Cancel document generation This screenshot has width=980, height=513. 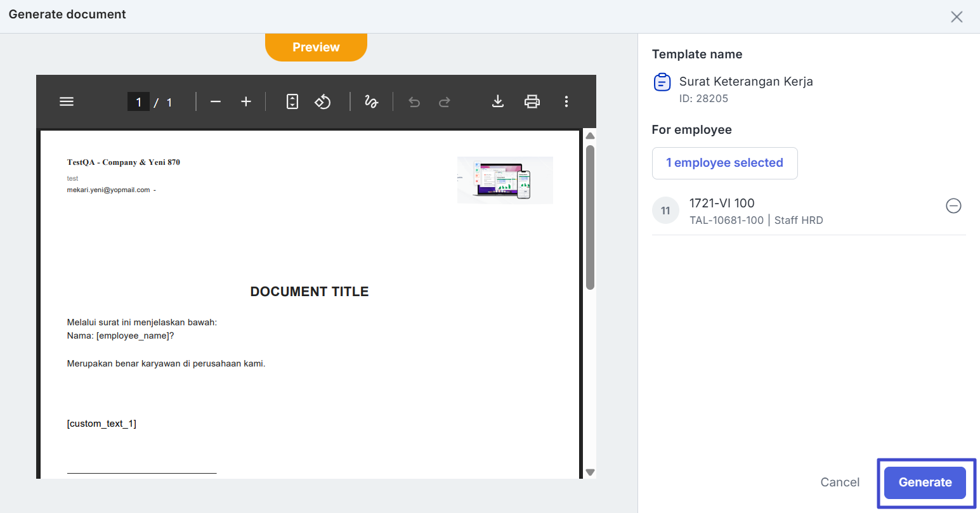(840, 482)
